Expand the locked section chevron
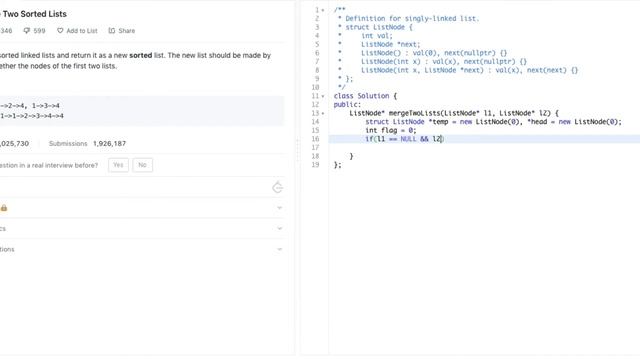The height and width of the screenshot is (360, 640). point(280,208)
